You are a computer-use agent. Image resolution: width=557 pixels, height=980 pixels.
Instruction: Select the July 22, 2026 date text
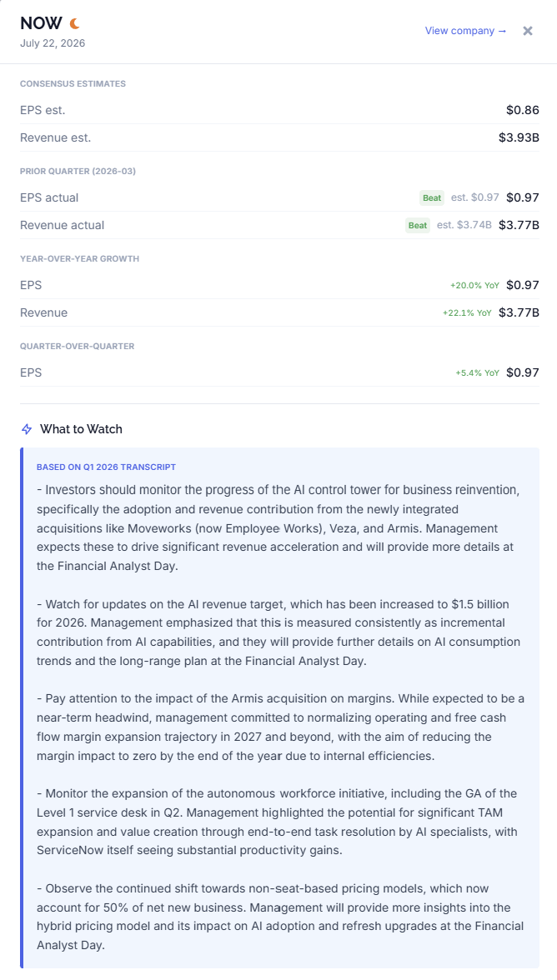pyautogui.click(x=53, y=43)
